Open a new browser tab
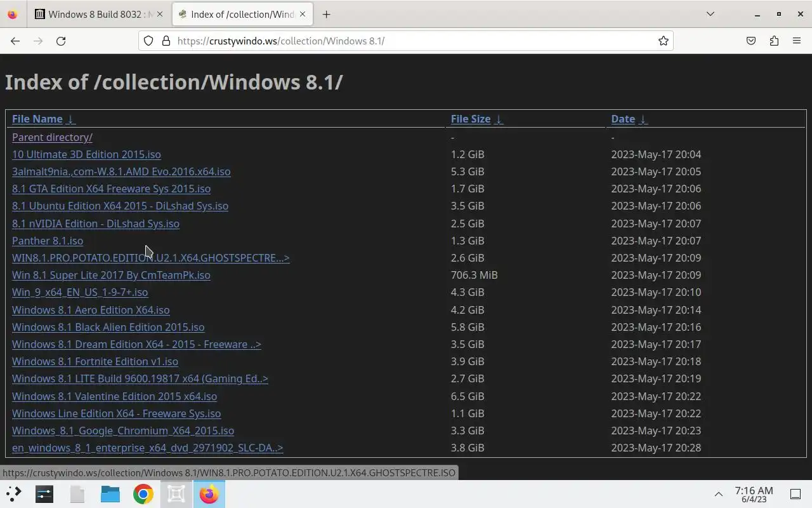 click(x=326, y=14)
